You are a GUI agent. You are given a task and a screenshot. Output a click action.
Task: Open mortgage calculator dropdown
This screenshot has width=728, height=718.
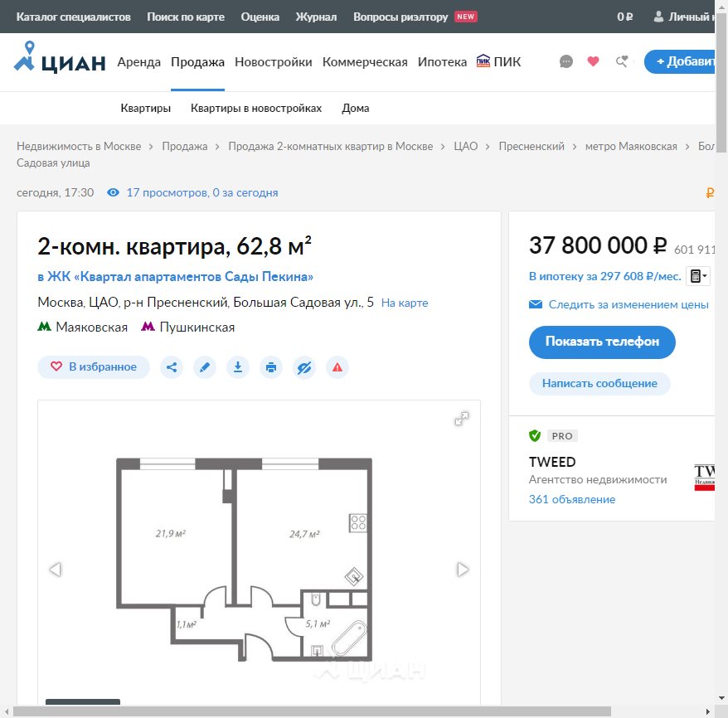(698, 276)
